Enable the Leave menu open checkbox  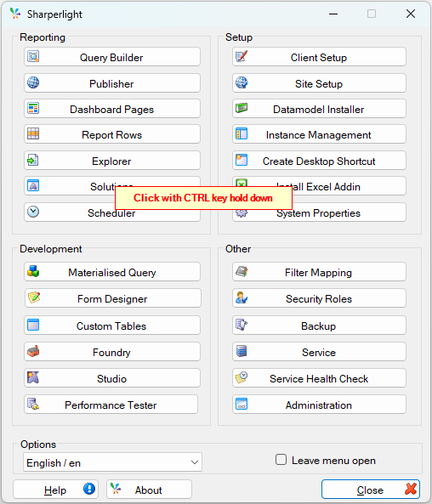(281, 460)
